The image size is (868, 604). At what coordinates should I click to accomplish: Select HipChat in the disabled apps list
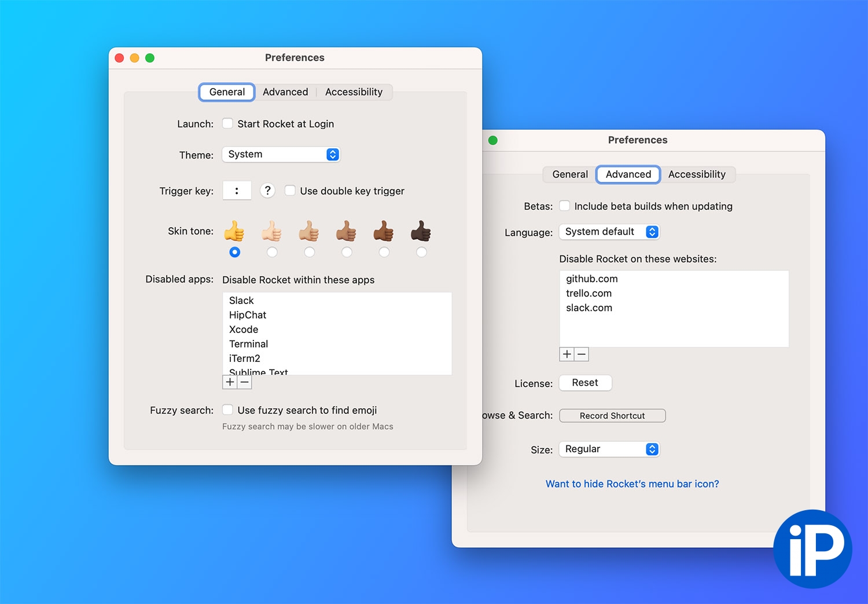pos(337,315)
